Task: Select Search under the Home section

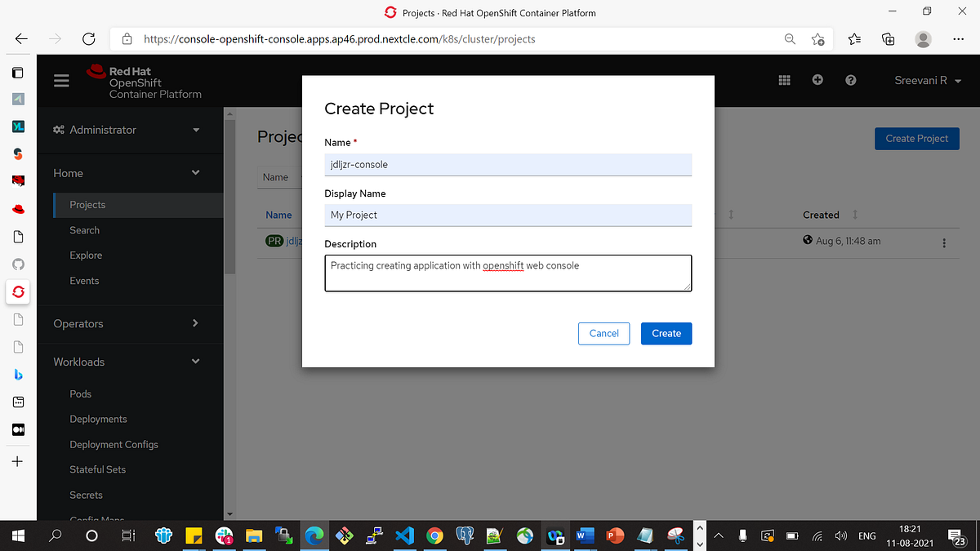Action: [84, 229]
